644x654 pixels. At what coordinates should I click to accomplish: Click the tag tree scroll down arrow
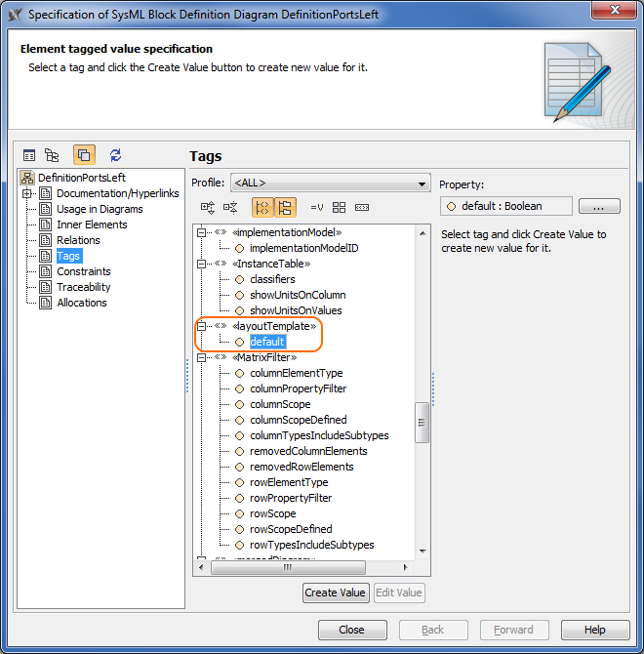[423, 552]
